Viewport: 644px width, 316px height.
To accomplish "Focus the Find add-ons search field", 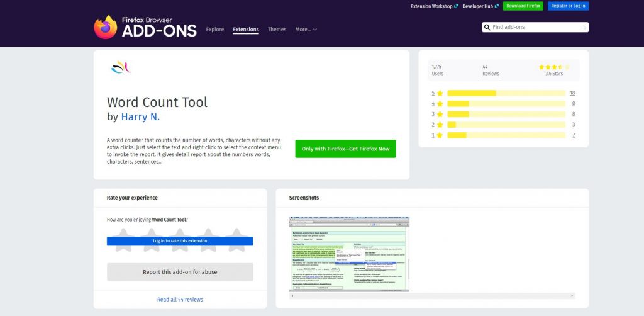I will [535, 27].
